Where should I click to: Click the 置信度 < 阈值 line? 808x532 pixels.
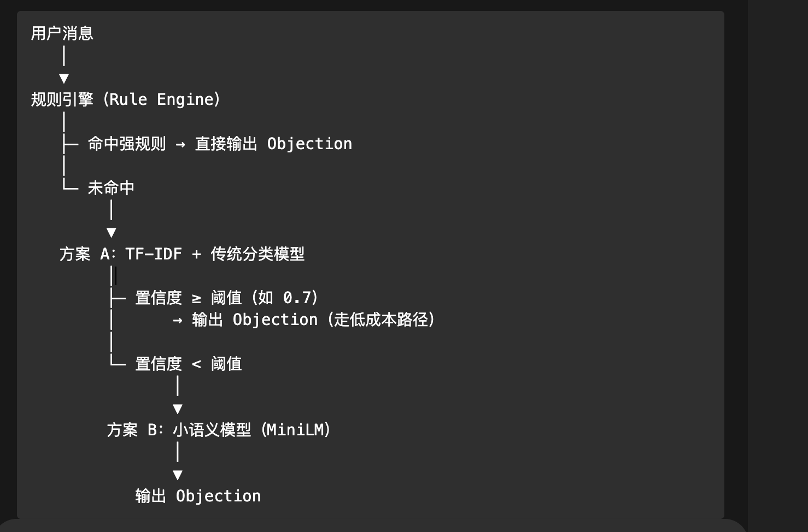pyautogui.click(x=188, y=364)
